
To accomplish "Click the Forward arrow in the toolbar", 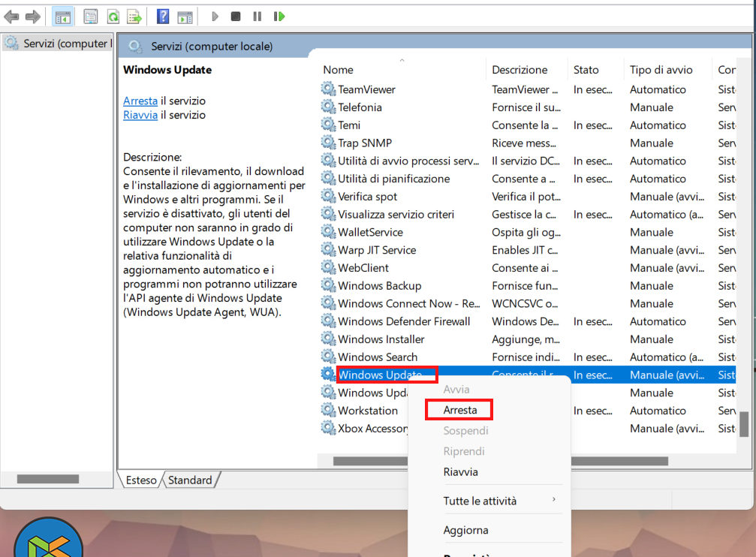I will click(32, 17).
